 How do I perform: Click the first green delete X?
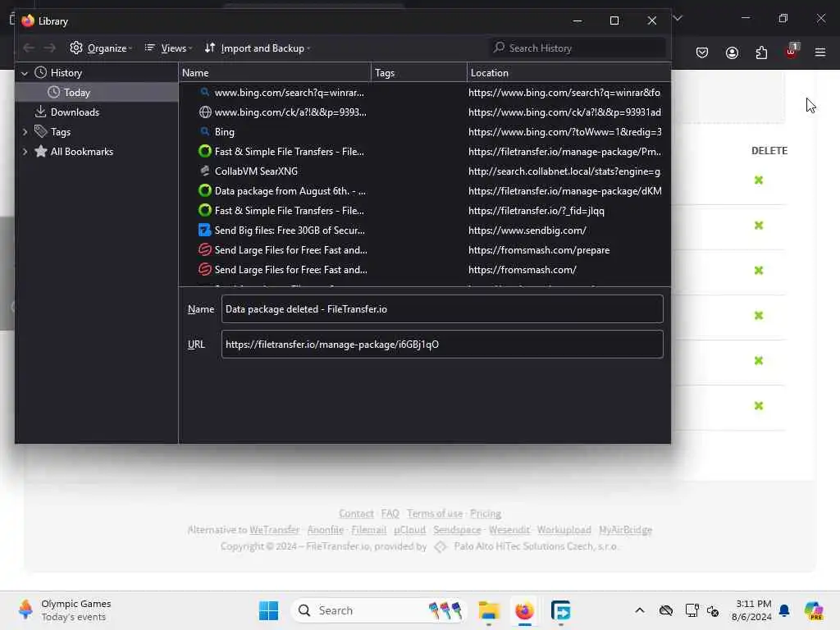tap(759, 180)
